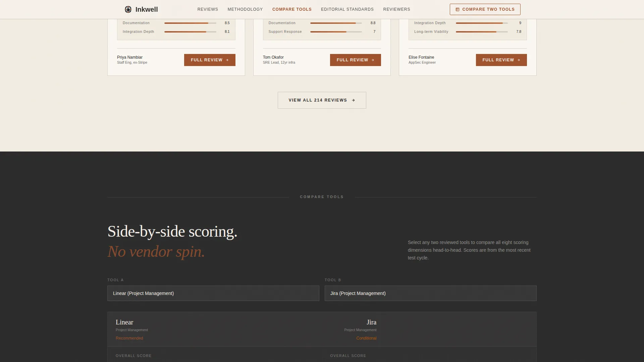Open the Tool A dropdown showing Linear

click(x=213, y=293)
